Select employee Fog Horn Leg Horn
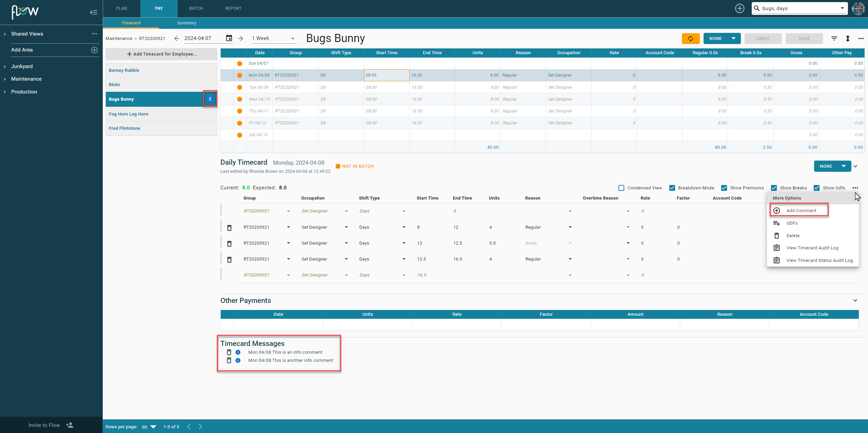868x433 pixels. tap(161, 114)
